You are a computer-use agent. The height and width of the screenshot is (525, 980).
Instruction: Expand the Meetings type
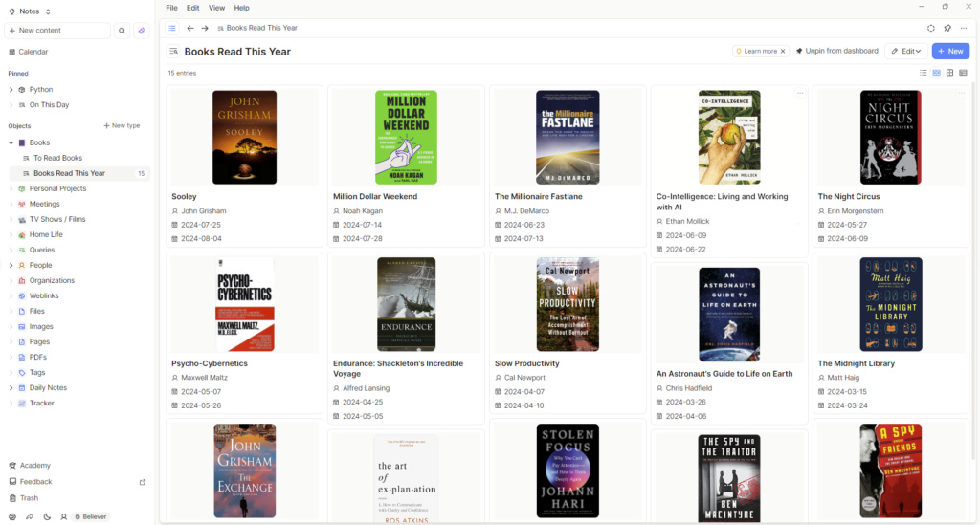[x=11, y=204]
